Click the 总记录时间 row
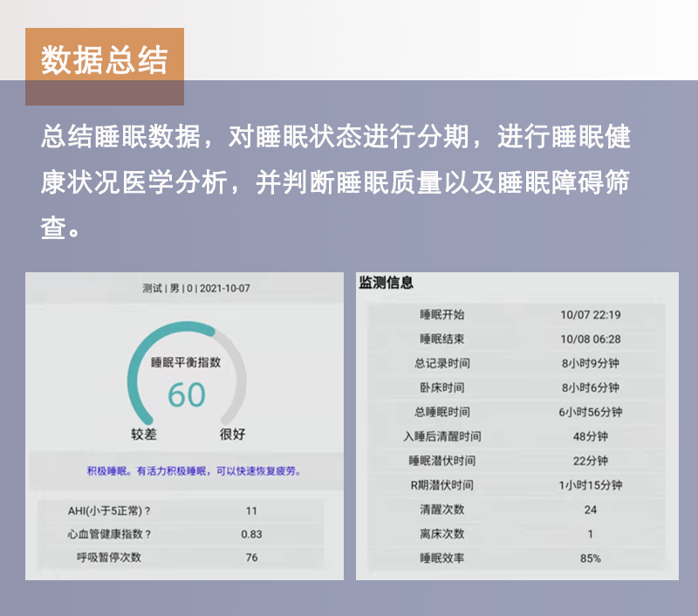 click(x=517, y=363)
